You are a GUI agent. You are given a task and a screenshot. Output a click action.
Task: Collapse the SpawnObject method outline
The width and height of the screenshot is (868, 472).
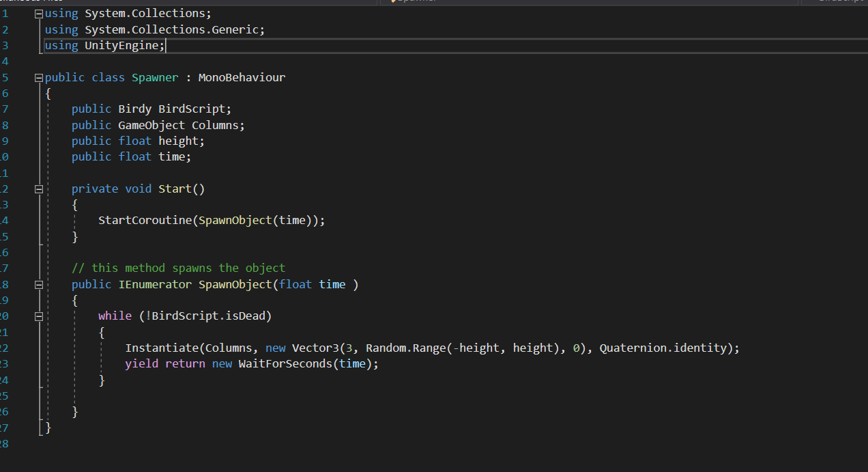39,285
